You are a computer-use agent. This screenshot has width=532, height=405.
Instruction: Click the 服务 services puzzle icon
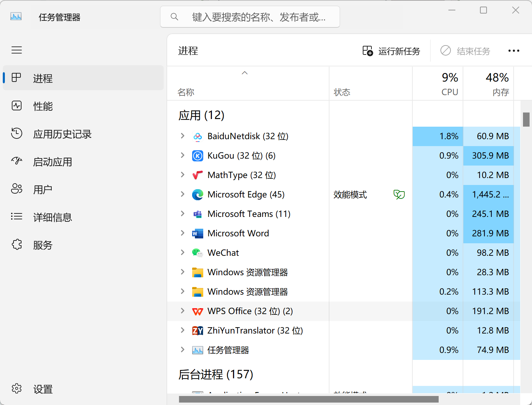tap(17, 244)
